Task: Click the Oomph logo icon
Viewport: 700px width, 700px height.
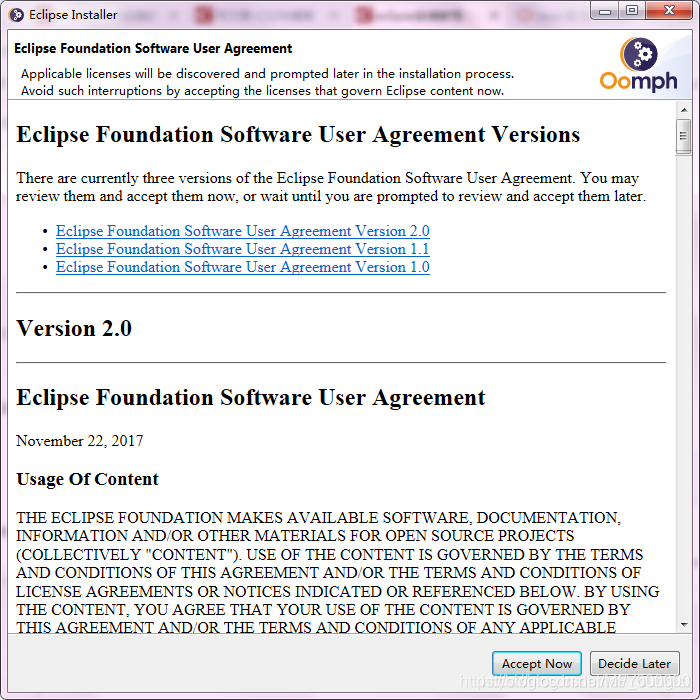Action: 638,64
